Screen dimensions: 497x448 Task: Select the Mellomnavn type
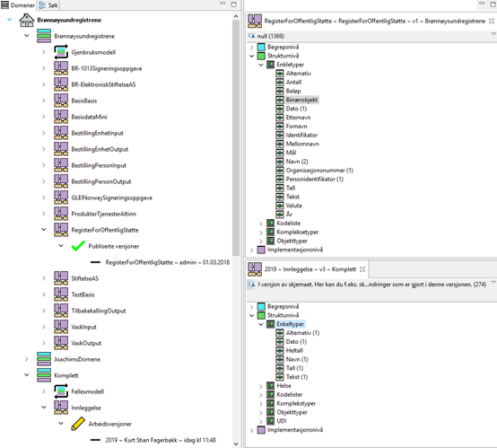(x=302, y=144)
